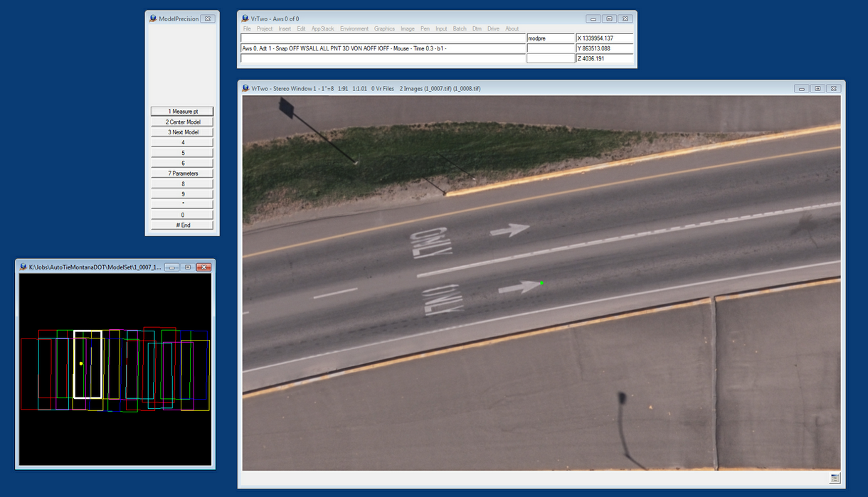
Task: Click the status line starting 'Aws 0, Adt 1'
Action: tap(383, 48)
